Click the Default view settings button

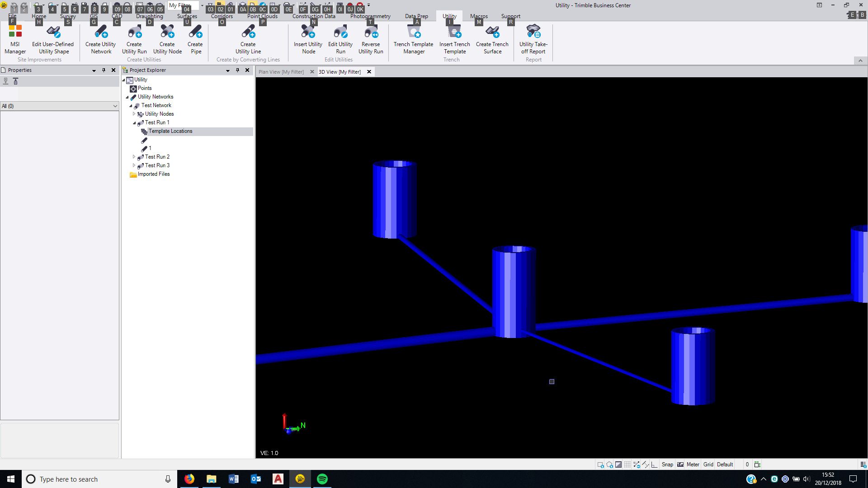724,464
